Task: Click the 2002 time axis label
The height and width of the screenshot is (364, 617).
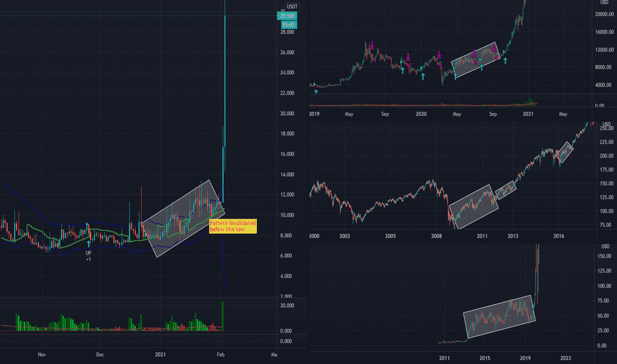Action: [x=344, y=236]
